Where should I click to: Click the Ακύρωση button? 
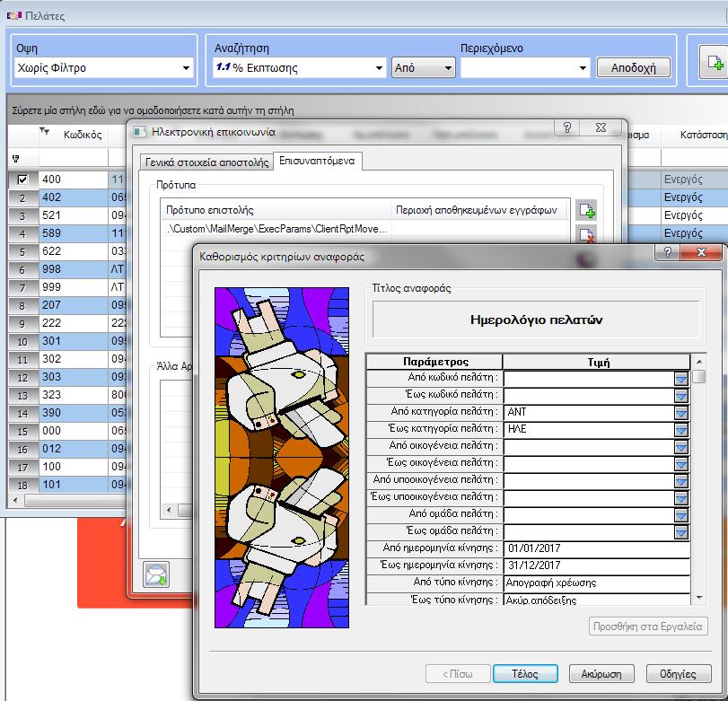(x=601, y=673)
